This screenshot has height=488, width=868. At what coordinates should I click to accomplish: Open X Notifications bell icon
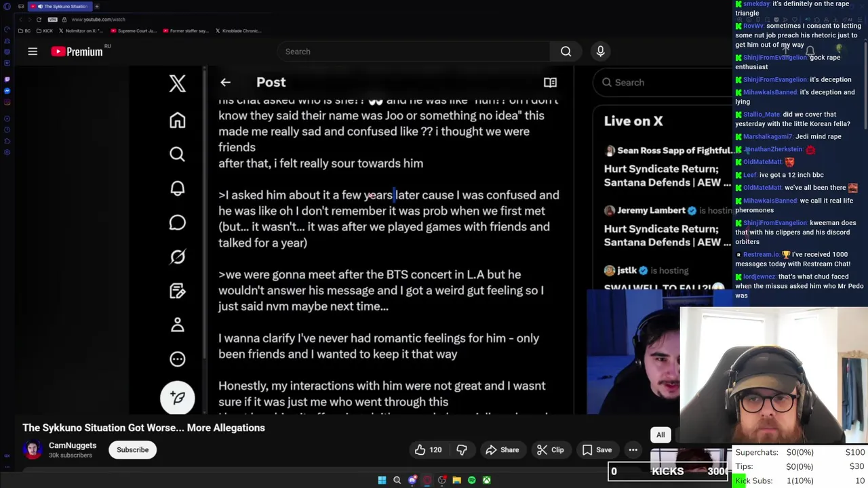(177, 188)
